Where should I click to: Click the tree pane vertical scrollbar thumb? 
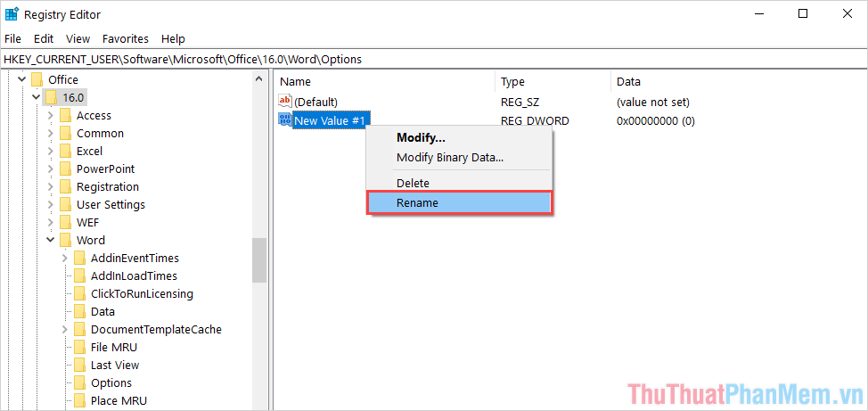point(259,260)
